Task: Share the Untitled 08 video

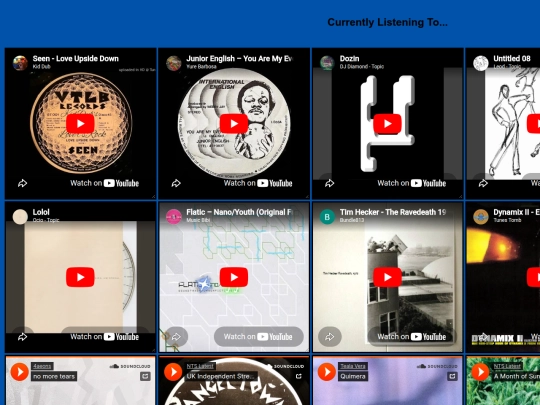Action: [483, 183]
